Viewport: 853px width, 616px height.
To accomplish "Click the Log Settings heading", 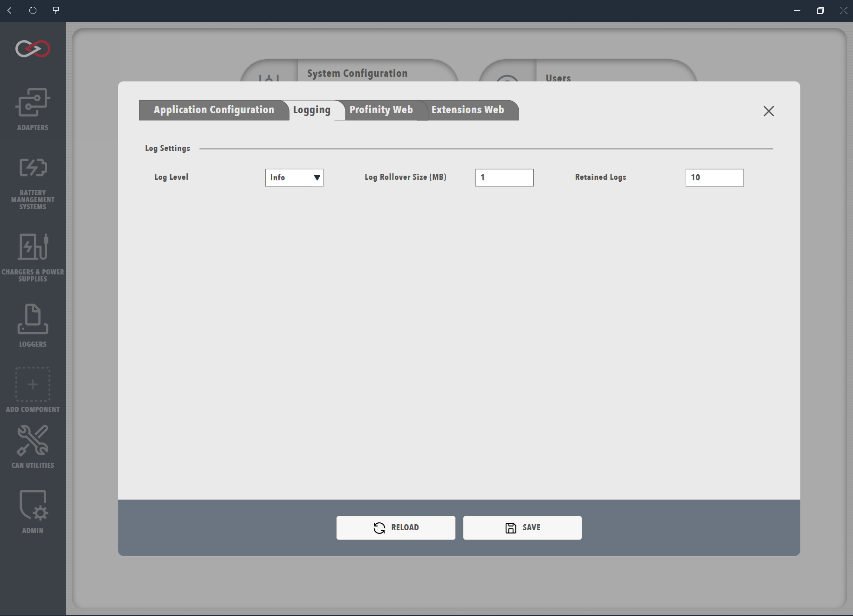I will 167,148.
